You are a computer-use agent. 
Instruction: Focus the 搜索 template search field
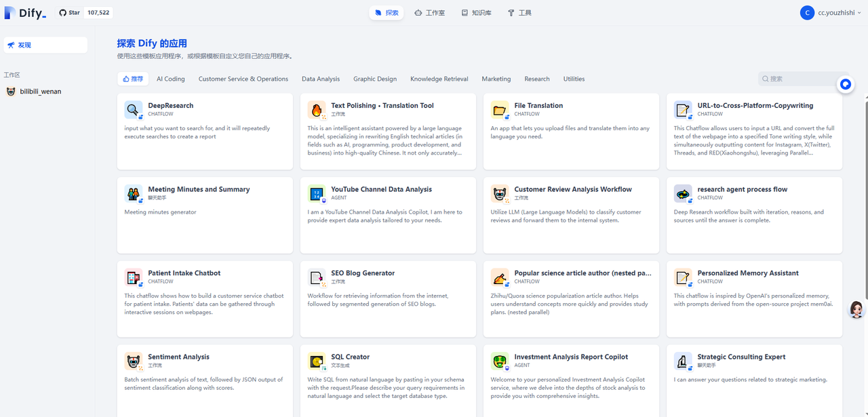point(800,79)
